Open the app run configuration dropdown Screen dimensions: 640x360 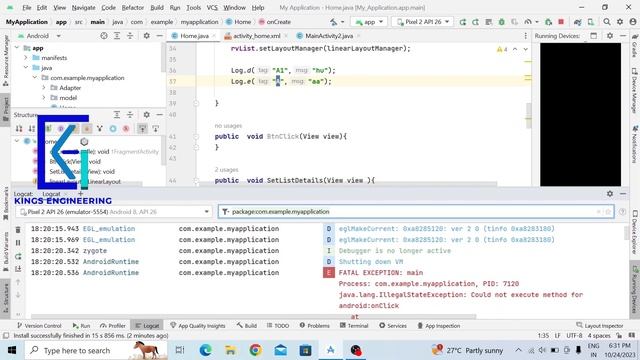[369, 22]
